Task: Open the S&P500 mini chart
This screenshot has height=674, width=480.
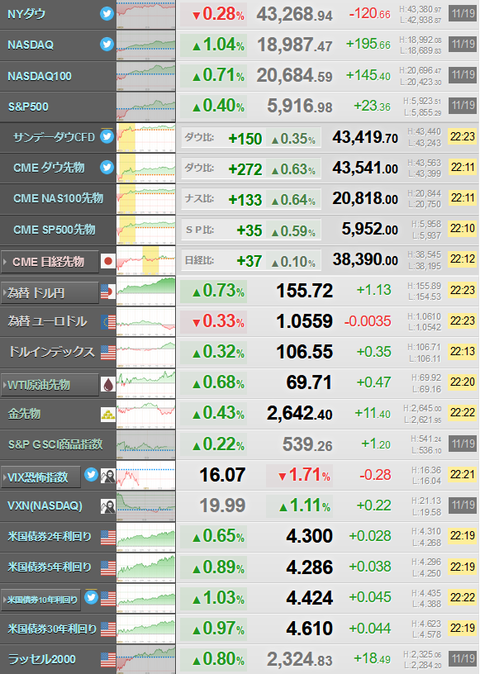Action: [146, 107]
